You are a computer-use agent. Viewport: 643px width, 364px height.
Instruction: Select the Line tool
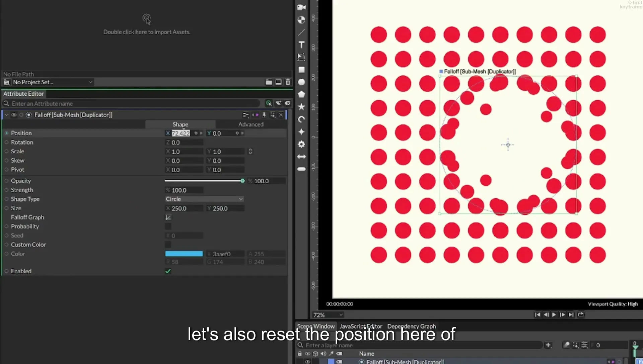point(301,32)
